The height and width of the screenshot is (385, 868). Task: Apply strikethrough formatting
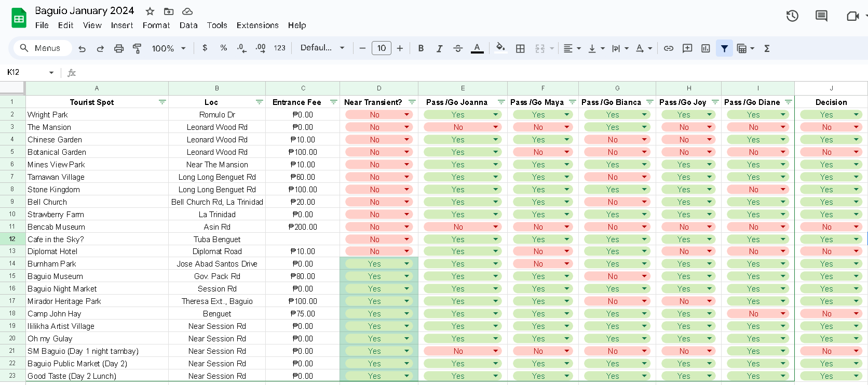pyautogui.click(x=458, y=48)
